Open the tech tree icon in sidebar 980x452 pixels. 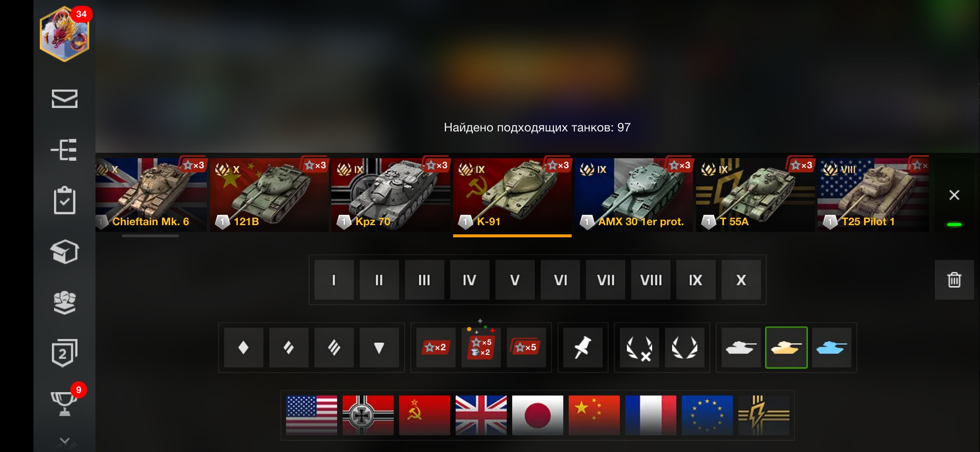tap(64, 150)
